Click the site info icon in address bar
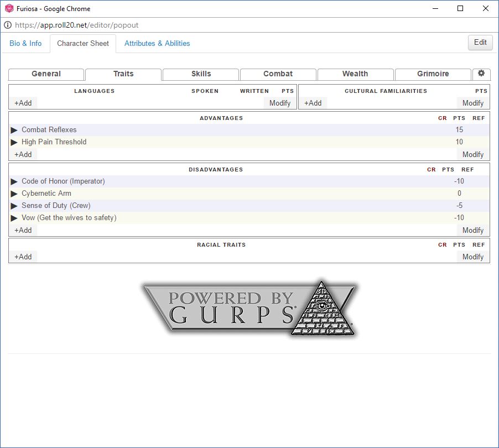The image size is (499, 448). click(x=8, y=25)
